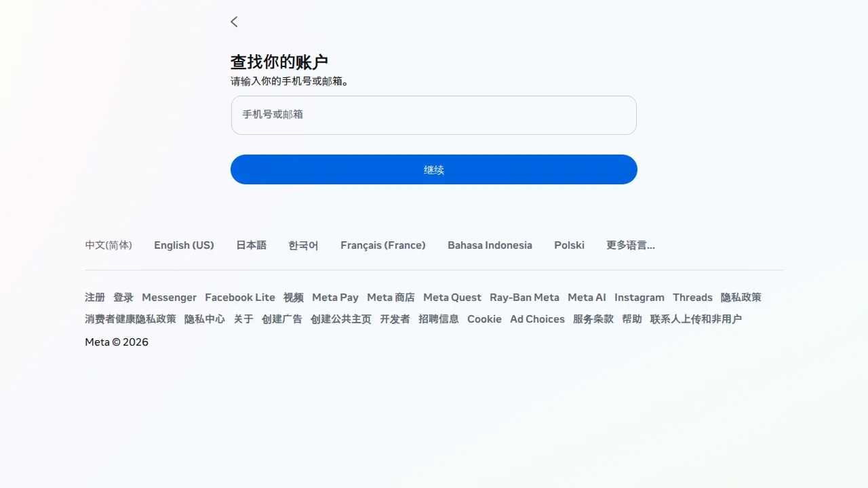Open the 注册 sign-up link
Screen dimensions: 868x488
pos(95,298)
